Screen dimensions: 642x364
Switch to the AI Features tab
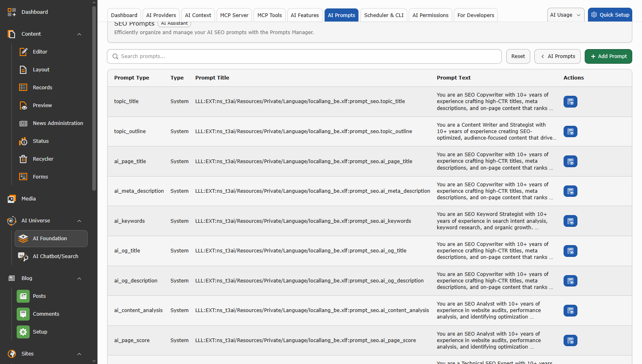coord(305,15)
